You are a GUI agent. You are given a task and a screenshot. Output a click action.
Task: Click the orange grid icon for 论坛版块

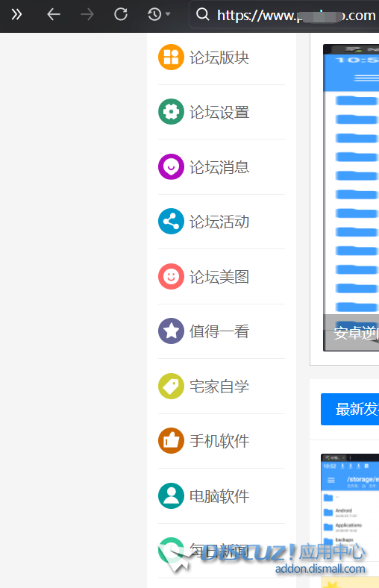171,57
